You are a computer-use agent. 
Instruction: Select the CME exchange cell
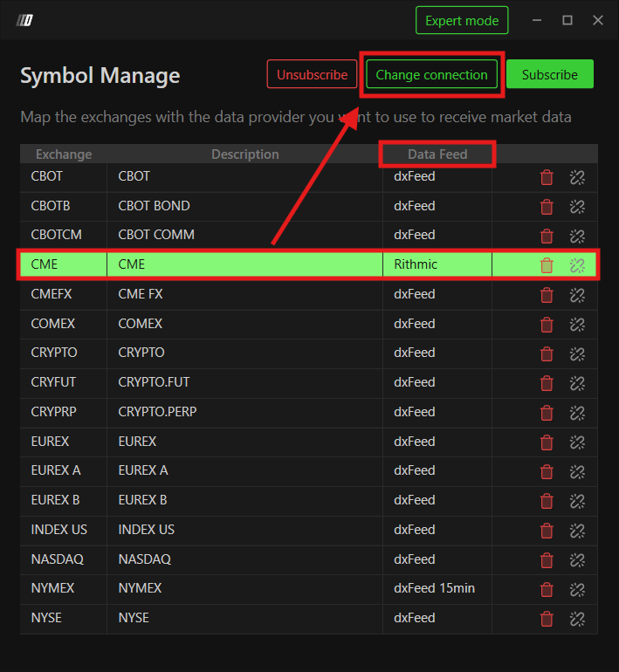click(64, 264)
